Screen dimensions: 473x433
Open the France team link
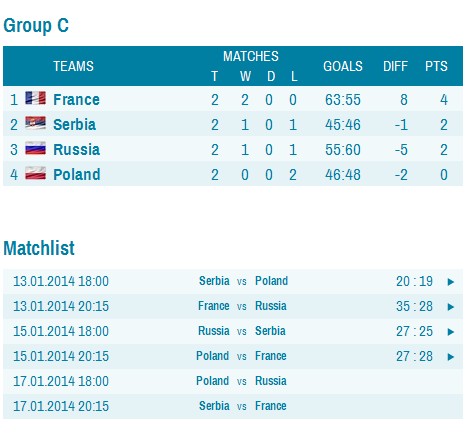[x=76, y=100]
